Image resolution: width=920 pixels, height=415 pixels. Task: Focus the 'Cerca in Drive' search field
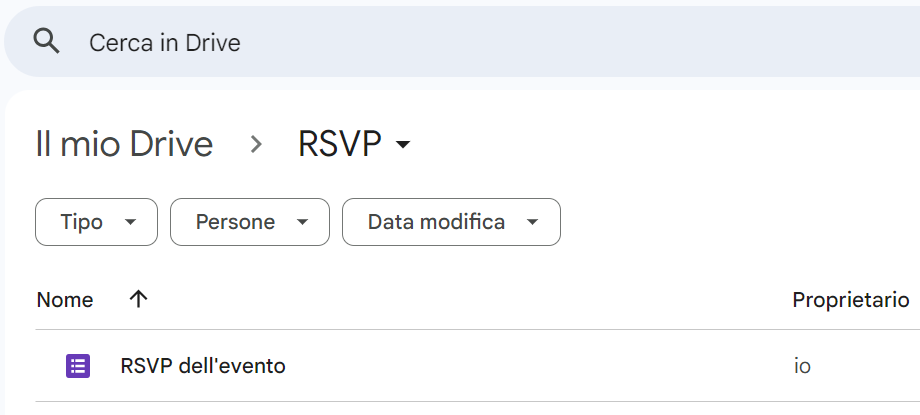(x=165, y=42)
